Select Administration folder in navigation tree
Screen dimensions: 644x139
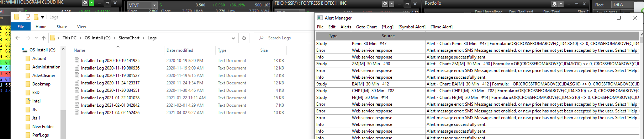click(43, 67)
